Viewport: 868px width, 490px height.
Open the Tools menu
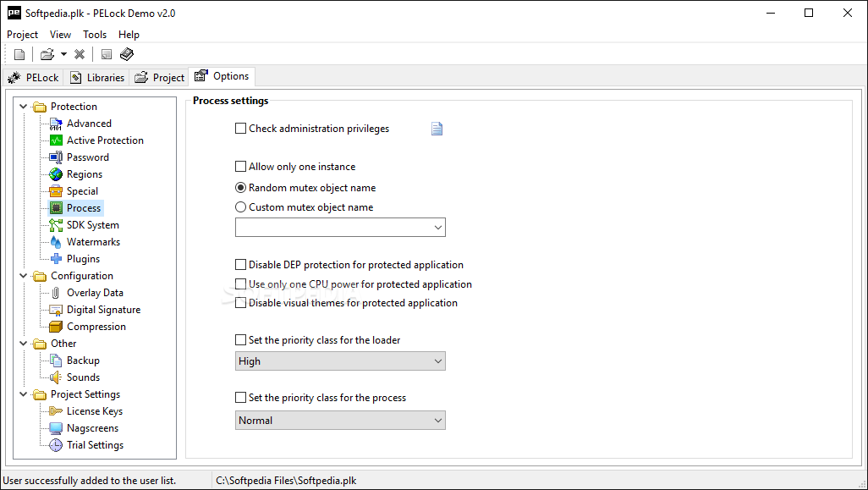tap(95, 35)
